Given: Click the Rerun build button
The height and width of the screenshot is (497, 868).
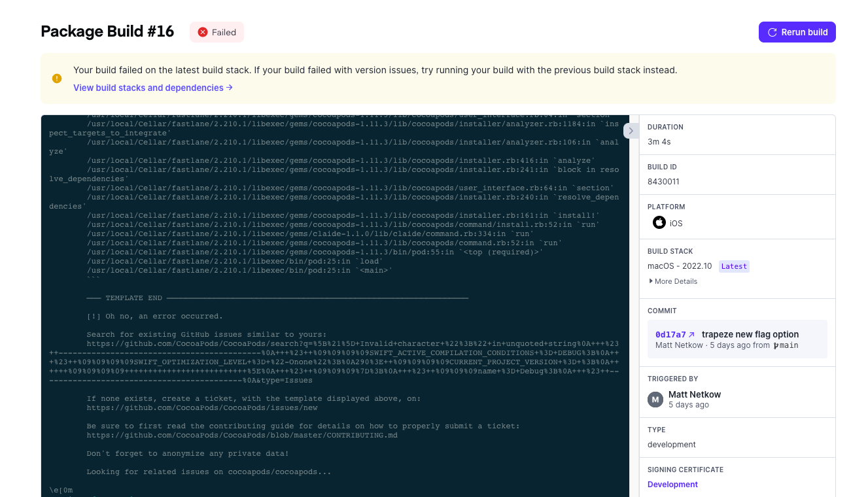Looking at the screenshot, I should (x=797, y=31).
